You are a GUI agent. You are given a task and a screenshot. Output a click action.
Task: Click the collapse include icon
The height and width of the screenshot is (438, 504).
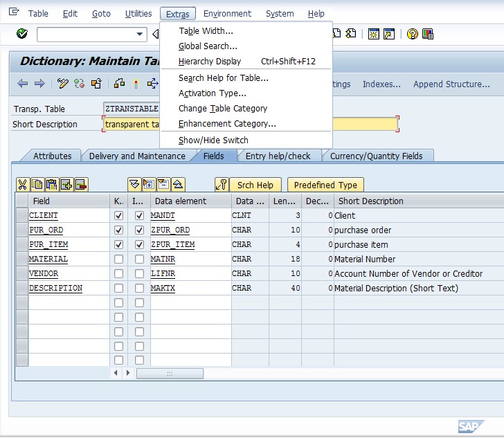[x=163, y=185]
